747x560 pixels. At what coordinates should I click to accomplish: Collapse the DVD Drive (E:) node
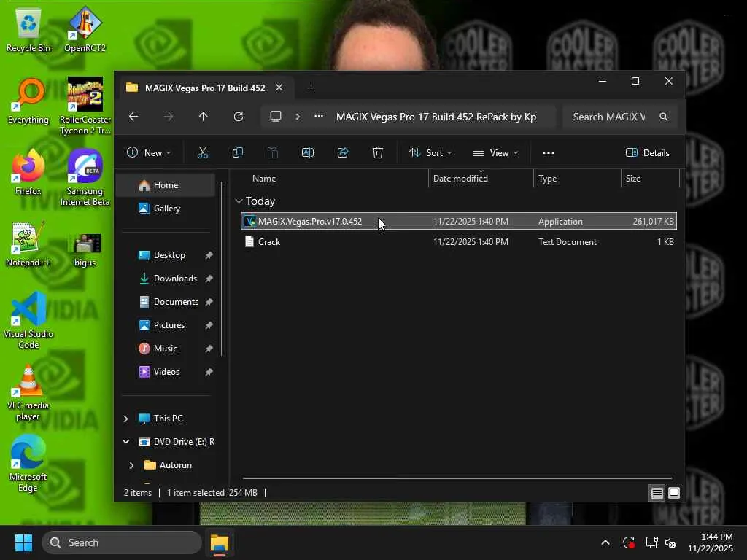125,442
